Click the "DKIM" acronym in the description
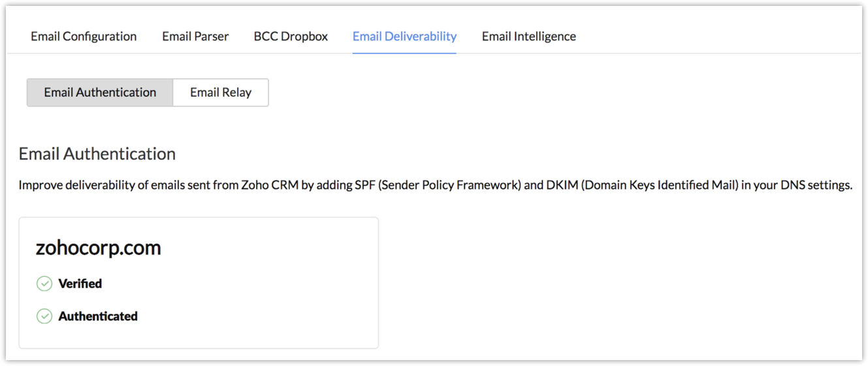Image resolution: width=868 pixels, height=366 pixels. point(560,185)
